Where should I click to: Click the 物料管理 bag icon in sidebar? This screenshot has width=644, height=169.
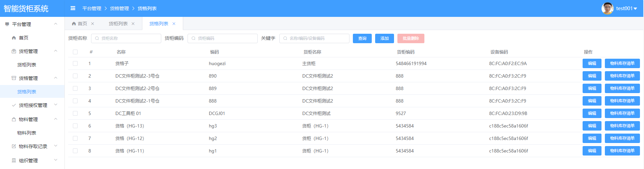(x=14, y=119)
